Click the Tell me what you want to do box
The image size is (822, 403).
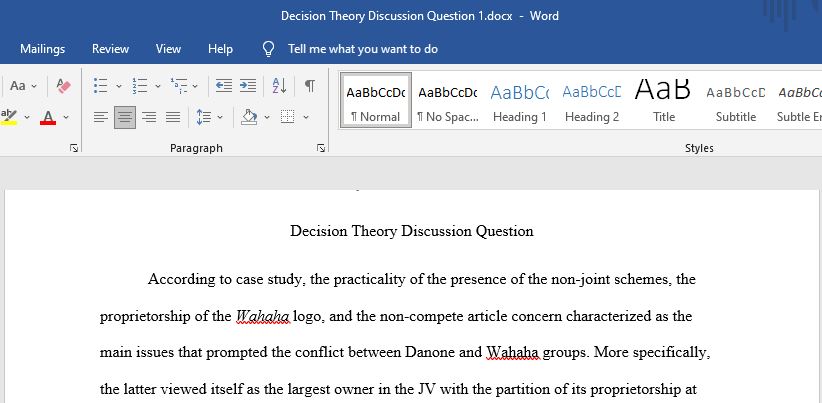363,49
